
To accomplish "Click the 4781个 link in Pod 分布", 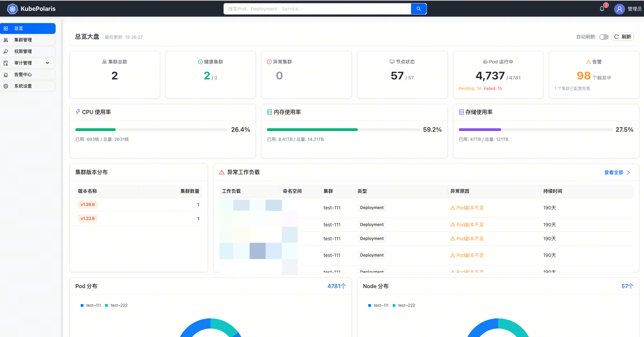I will tap(336, 286).
